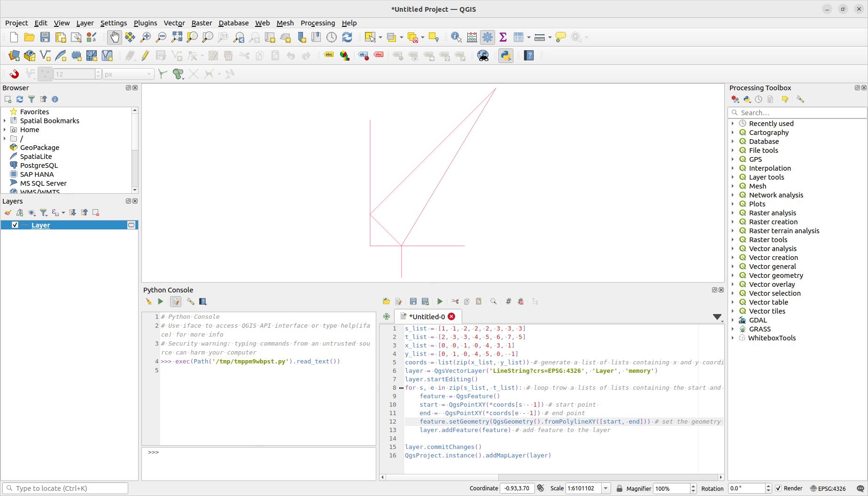Expand the Home folder in Browser
This screenshot has height=496, width=868.
click(x=5, y=129)
